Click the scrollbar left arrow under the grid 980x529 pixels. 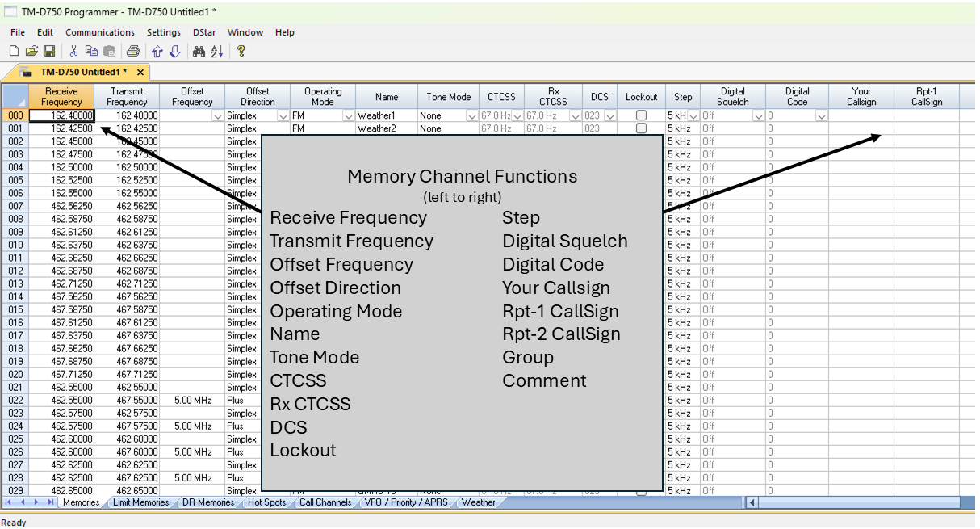[752, 502]
